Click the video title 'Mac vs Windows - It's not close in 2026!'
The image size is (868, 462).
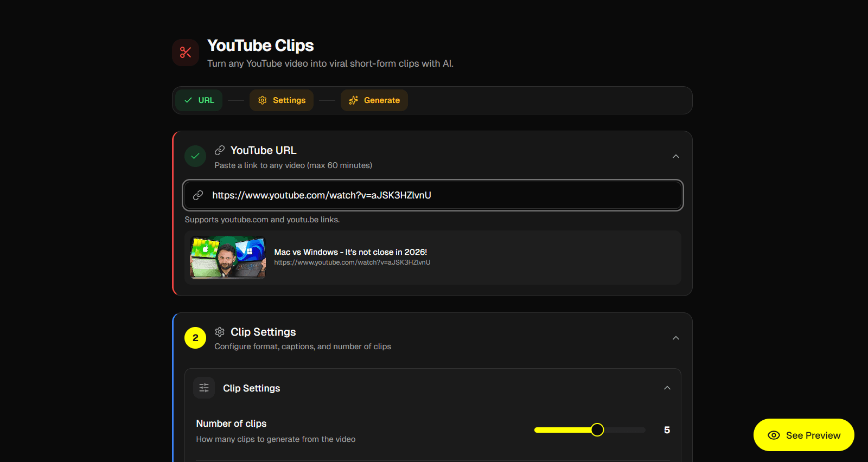click(350, 252)
